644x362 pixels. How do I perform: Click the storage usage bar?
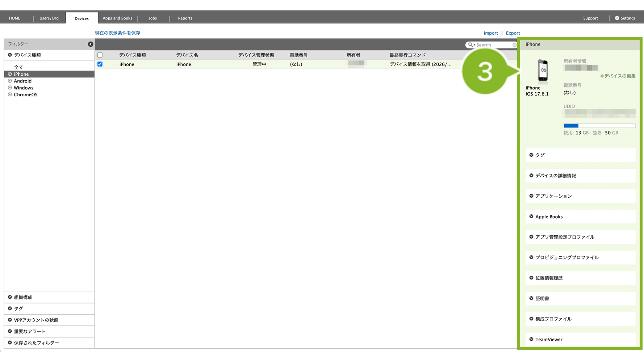pos(599,126)
